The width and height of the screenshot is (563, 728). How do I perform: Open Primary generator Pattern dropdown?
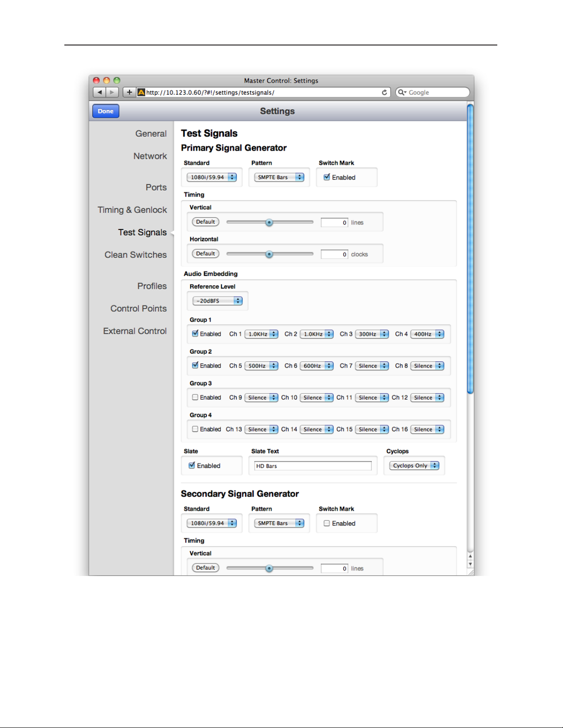tap(279, 177)
